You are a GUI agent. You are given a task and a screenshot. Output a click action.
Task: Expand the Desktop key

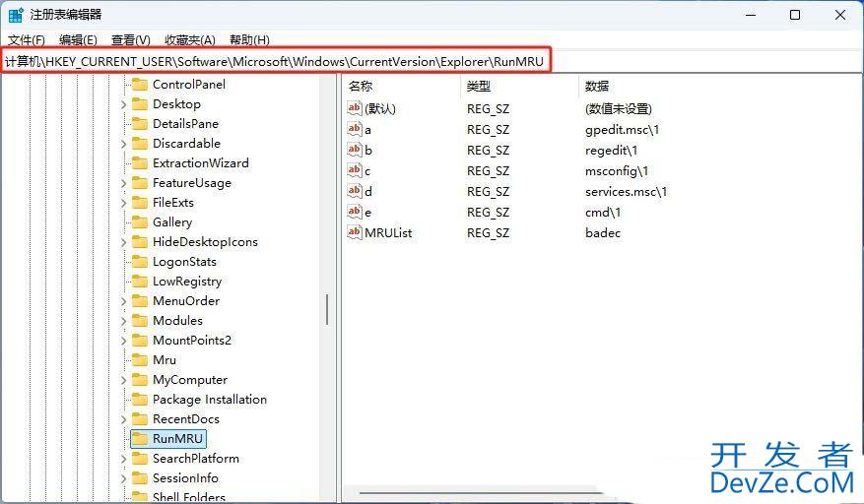[x=123, y=104]
